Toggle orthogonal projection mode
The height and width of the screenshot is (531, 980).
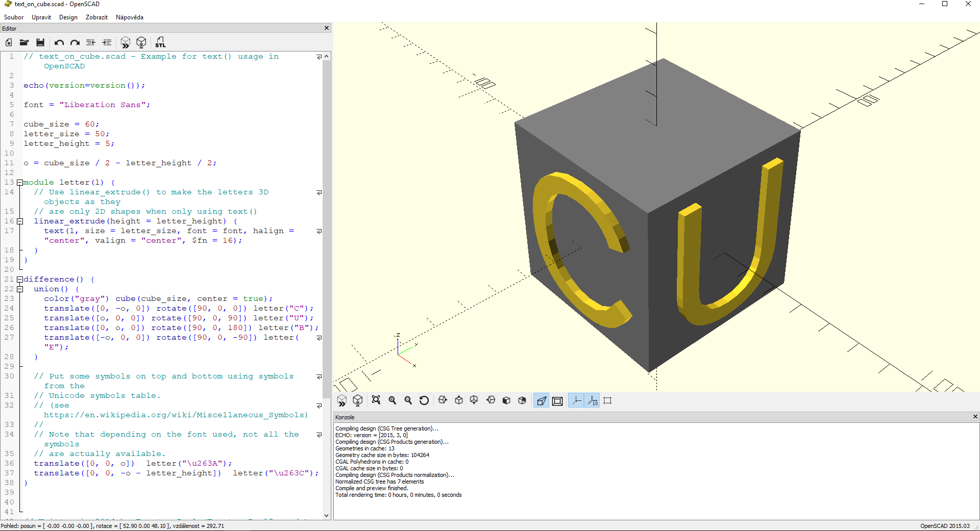[x=557, y=400]
